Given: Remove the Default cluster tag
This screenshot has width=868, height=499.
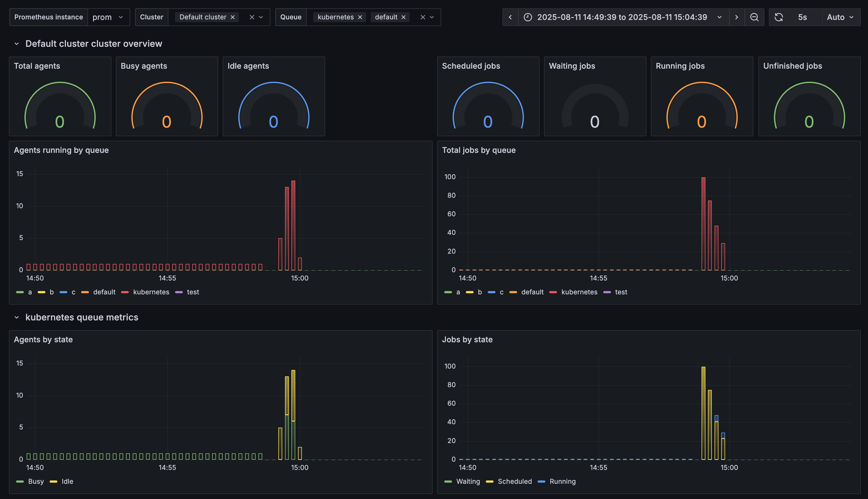Looking at the screenshot, I should click(x=232, y=17).
